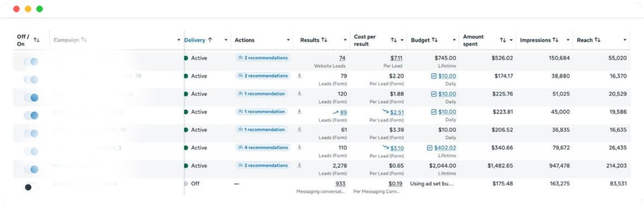The height and width of the screenshot is (208, 644).
Task: Turn off the campaign with 2,278 leads
Action: pos(31,169)
